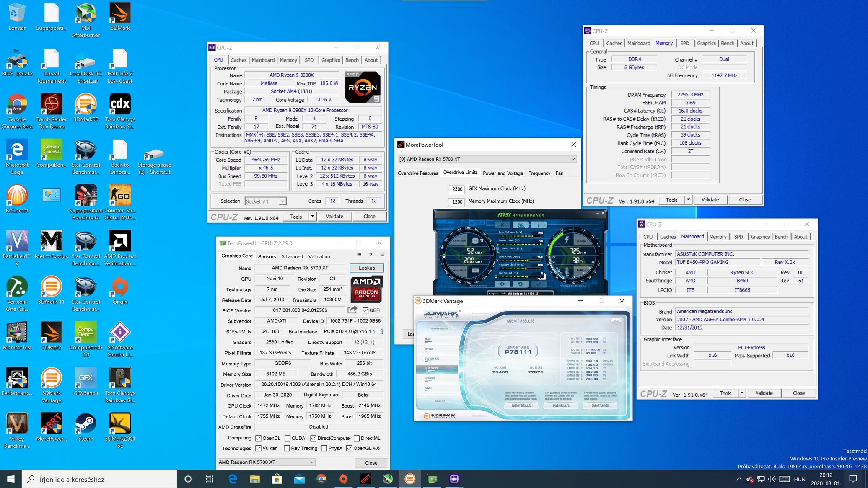Click the Afterburner Kombustor 'K' button

tap(502, 225)
